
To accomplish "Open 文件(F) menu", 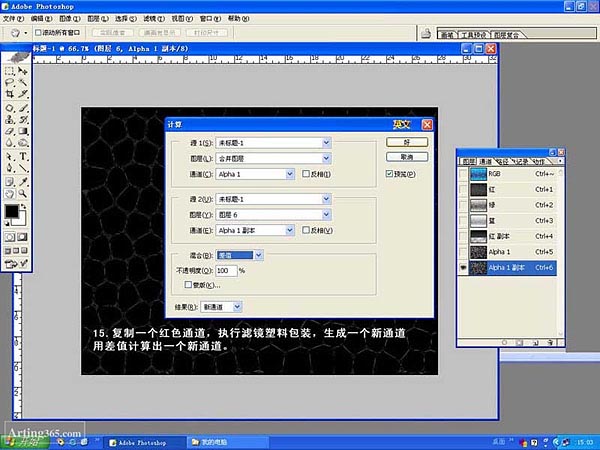I will [13, 18].
